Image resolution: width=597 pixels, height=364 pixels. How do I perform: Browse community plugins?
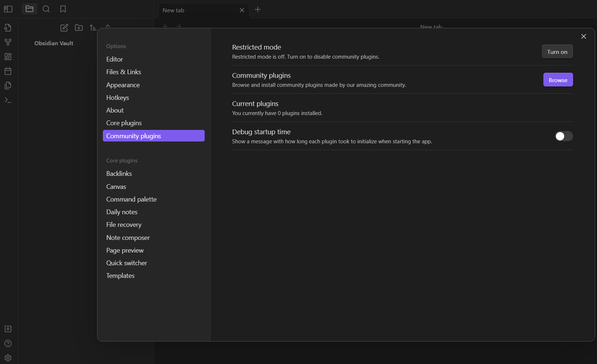coord(558,80)
